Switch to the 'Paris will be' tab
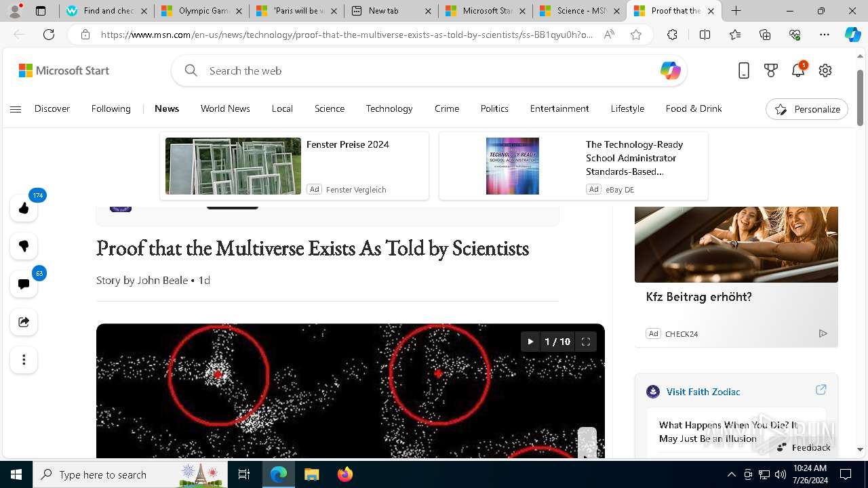Viewport: 868px width, 488px height. [x=296, y=11]
